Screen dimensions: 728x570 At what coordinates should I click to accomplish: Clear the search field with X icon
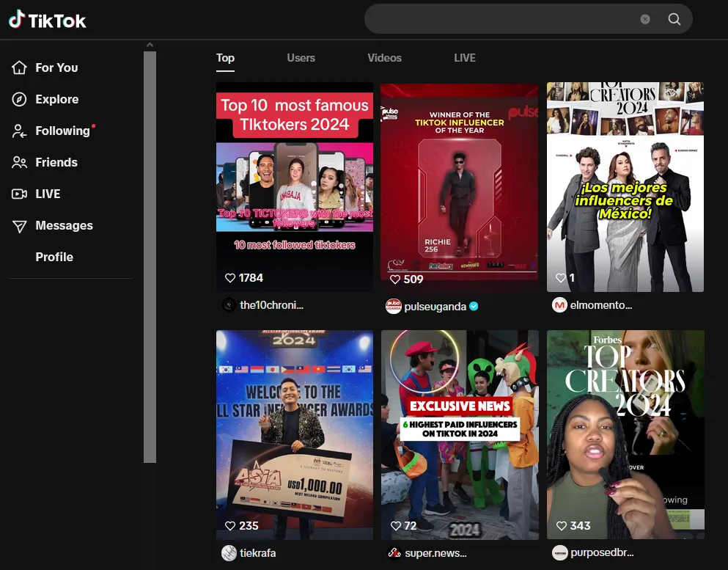(x=645, y=19)
